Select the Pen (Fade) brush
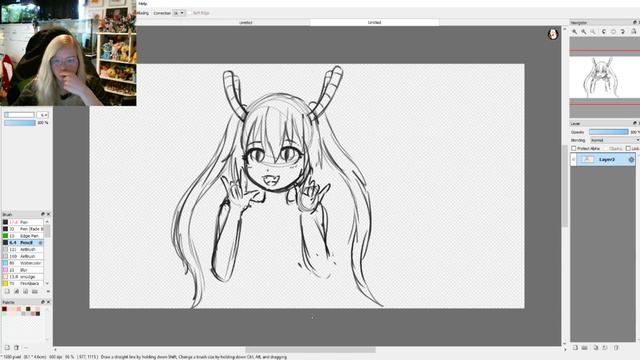 tap(23, 229)
